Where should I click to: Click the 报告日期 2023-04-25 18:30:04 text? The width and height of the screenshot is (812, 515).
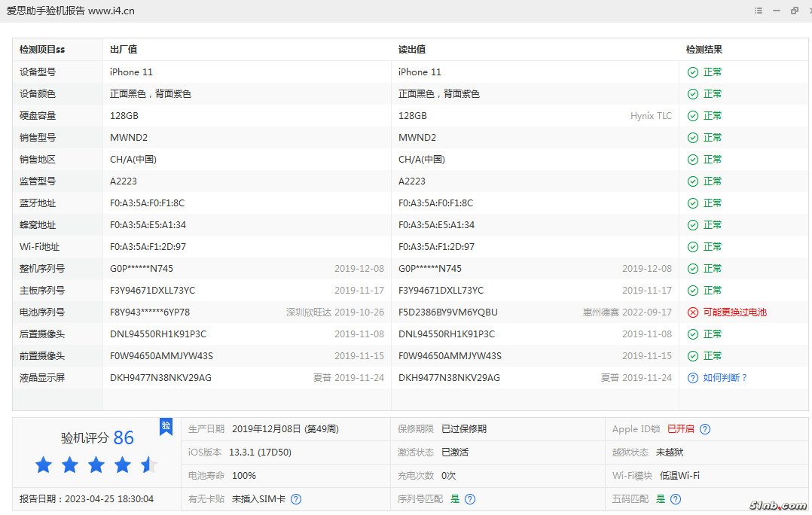87,499
